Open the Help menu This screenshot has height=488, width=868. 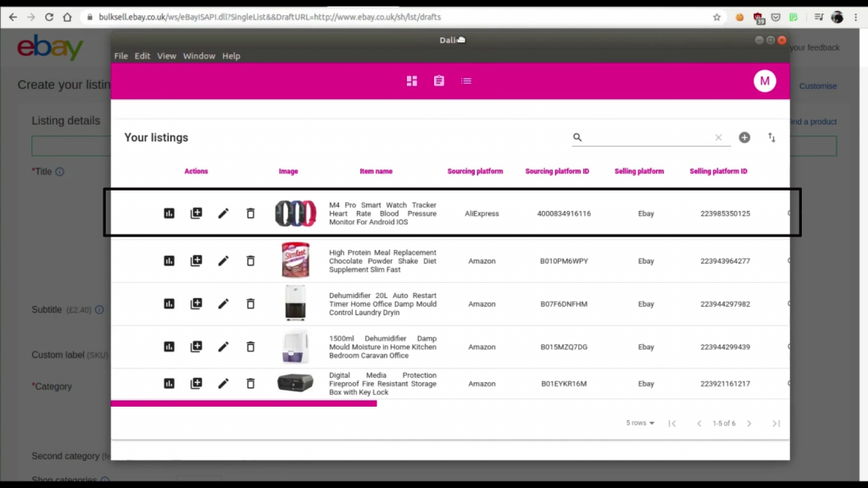click(231, 56)
